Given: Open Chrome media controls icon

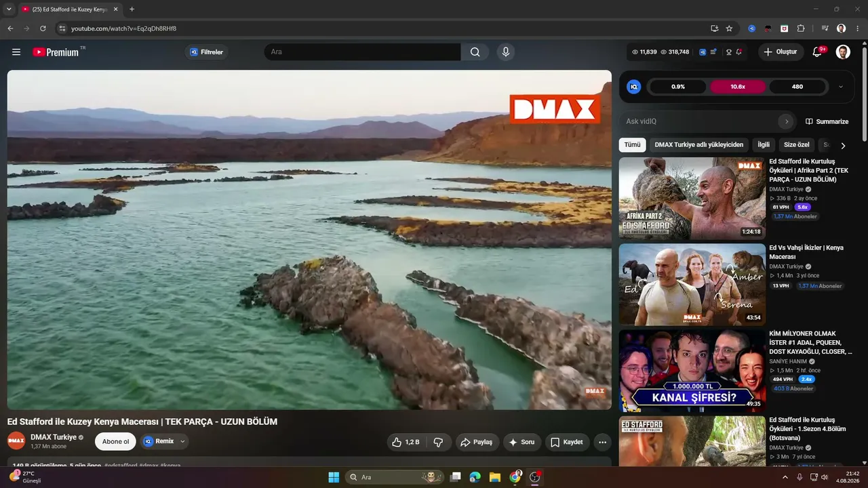Looking at the screenshot, I should (825, 28).
